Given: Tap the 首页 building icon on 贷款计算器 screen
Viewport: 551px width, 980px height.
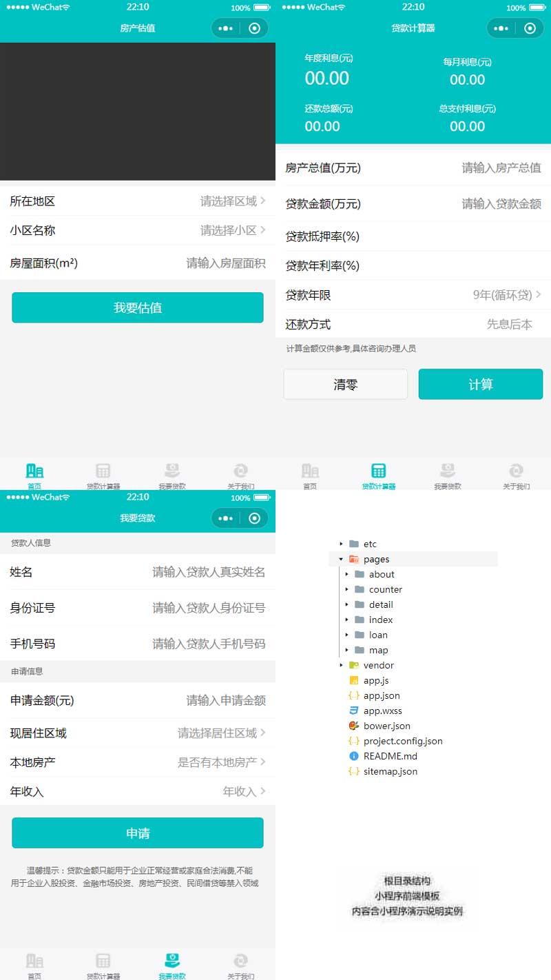Looking at the screenshot, I should pyautogui.click(x=310, y=471).
